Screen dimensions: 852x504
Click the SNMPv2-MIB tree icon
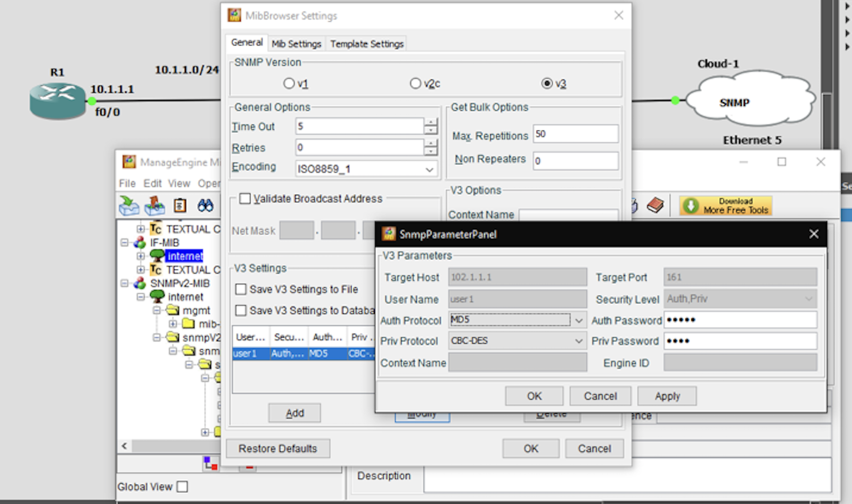(x=138, y=283)
